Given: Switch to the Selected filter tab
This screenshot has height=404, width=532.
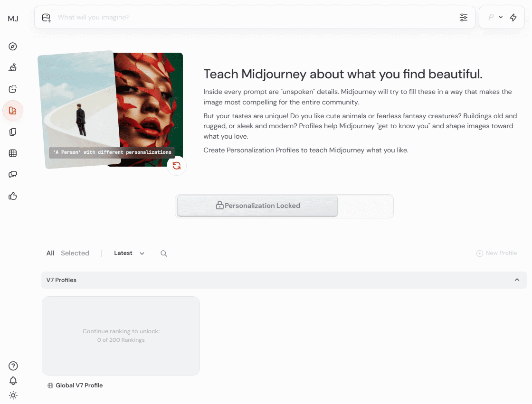Looking at the screenshot, I should (x=75, y=254).
